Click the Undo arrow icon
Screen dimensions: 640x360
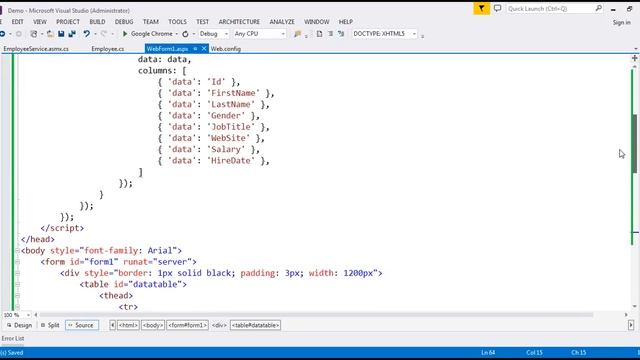(87, 34)
